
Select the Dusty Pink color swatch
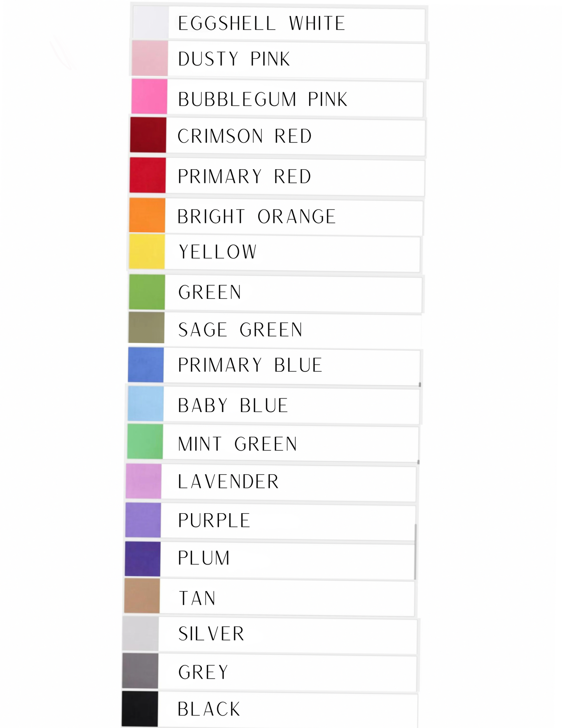[150, 58]
